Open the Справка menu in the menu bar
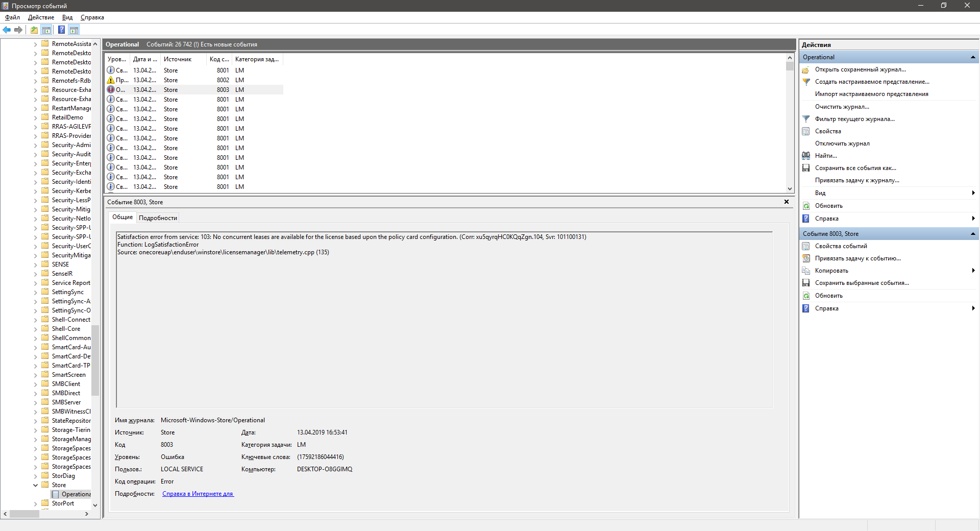The width and height of the screenshot is (980, 531). pyautogui.click(x=92, y=17)
